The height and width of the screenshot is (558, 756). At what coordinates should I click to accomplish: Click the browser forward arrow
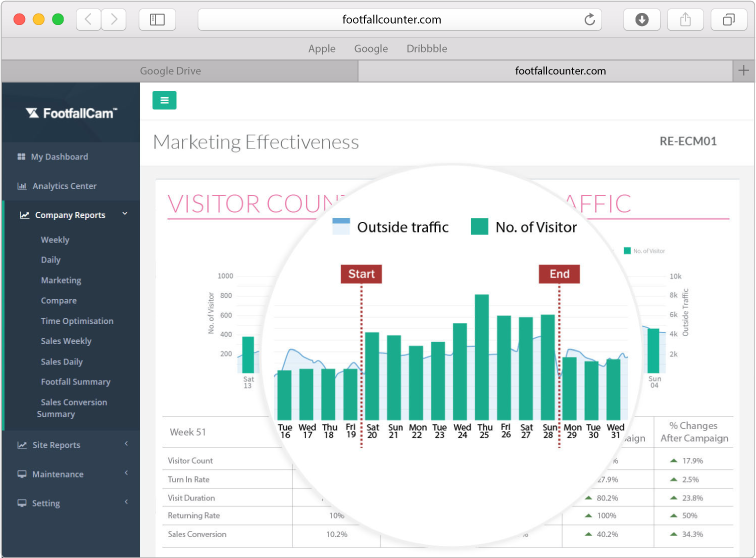114,20
